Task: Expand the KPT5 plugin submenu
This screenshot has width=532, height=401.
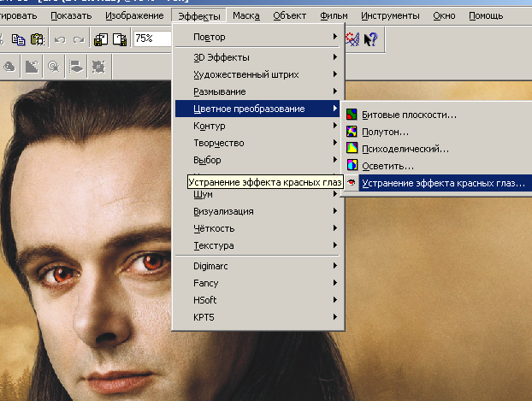Action: [257, 317]
